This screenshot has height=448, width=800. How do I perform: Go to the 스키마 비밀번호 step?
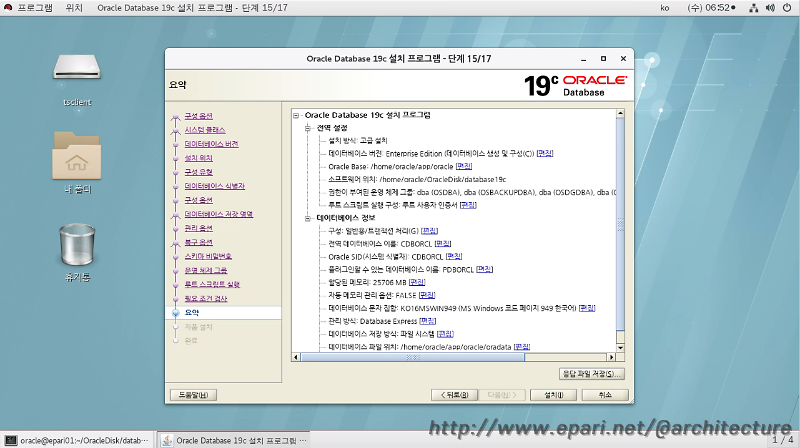[x=208, y=256]
